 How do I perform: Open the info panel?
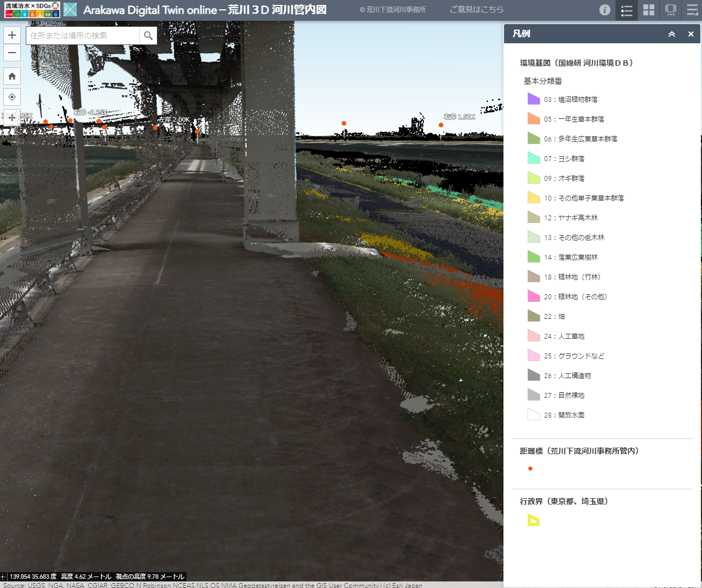[604, 10]
